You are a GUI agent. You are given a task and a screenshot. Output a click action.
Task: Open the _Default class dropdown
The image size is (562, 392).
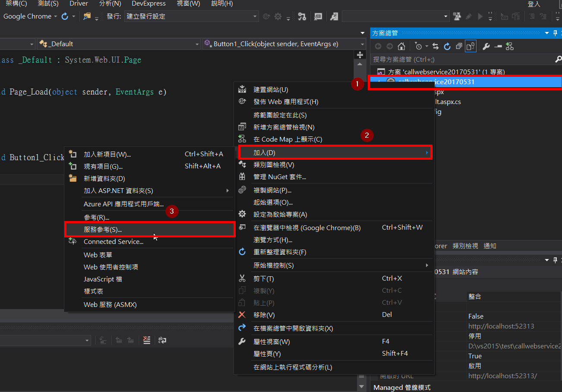click(x=118, y=44)
